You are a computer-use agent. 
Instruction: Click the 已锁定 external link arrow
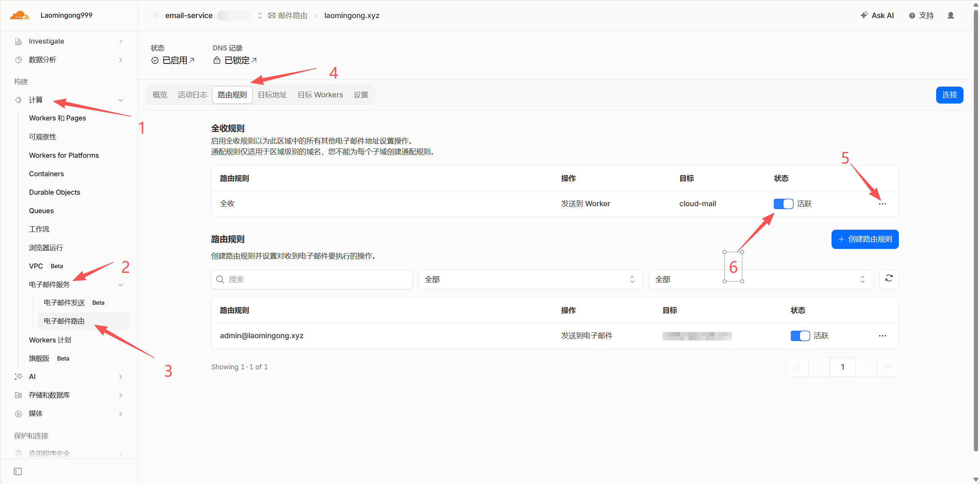click(254, 60)
